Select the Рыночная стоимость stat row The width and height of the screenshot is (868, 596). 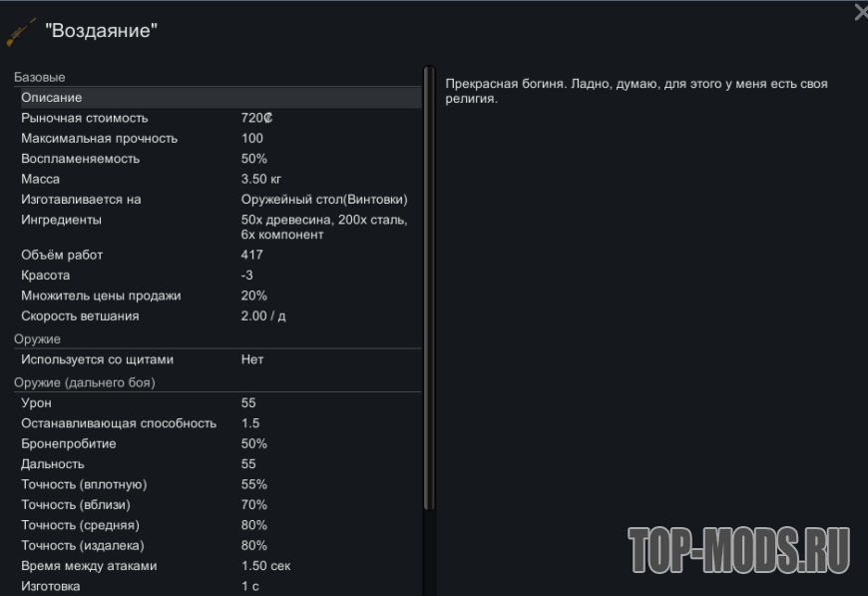click(x=219, y=118)
